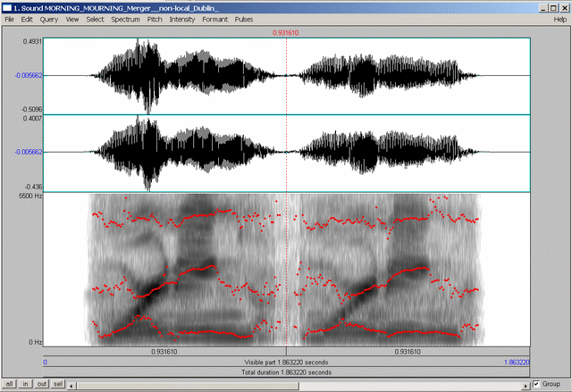Open the Help menu
Viewport: 572px width, 392px height.
tap(560, 19)
